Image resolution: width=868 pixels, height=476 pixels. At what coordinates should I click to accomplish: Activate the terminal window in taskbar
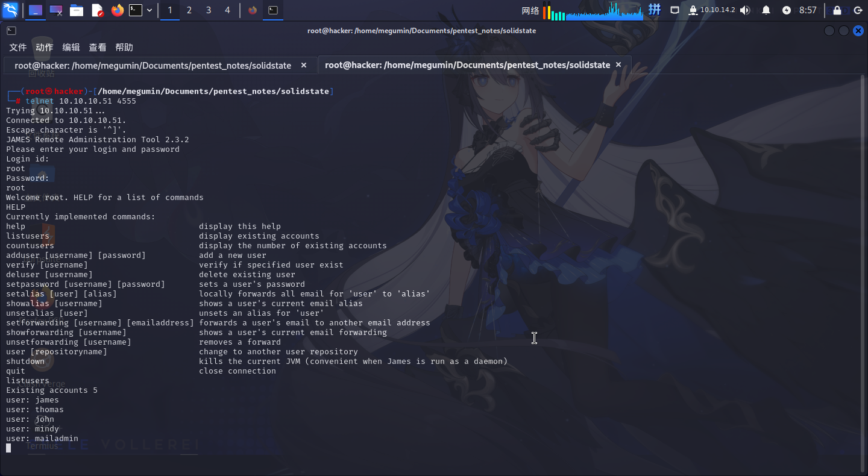point(273,10)
